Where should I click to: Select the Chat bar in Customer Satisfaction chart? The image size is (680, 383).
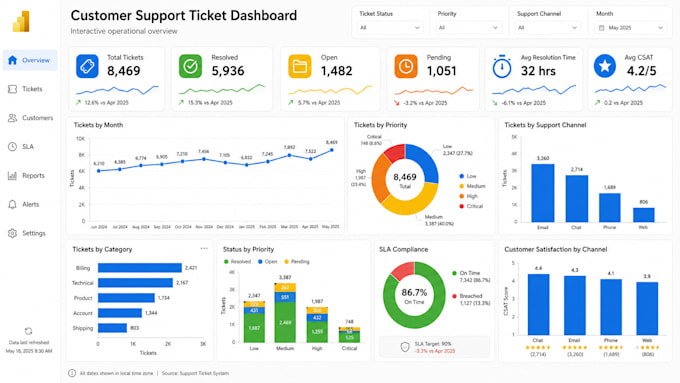538,304
